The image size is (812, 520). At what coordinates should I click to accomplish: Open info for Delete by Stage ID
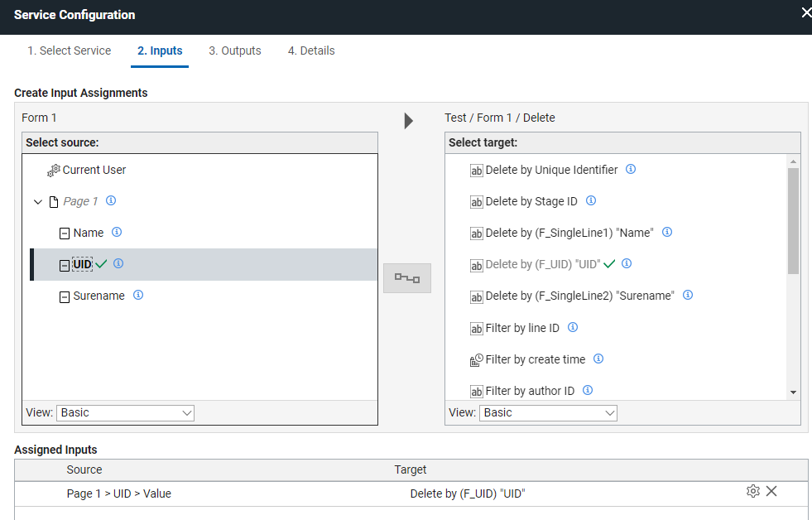(591, 201)
